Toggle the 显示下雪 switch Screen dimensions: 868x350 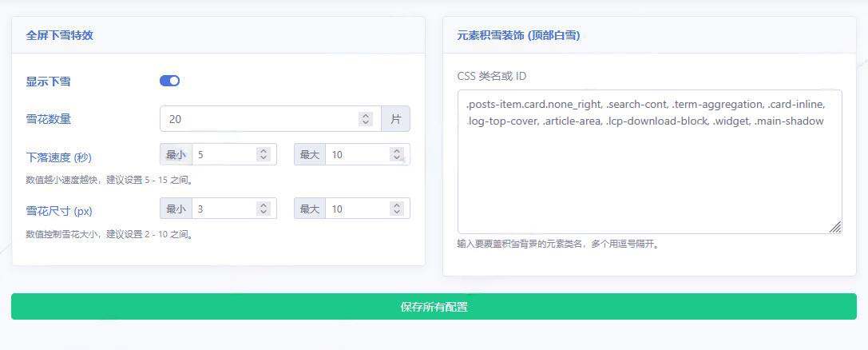[x=169, y=81]
